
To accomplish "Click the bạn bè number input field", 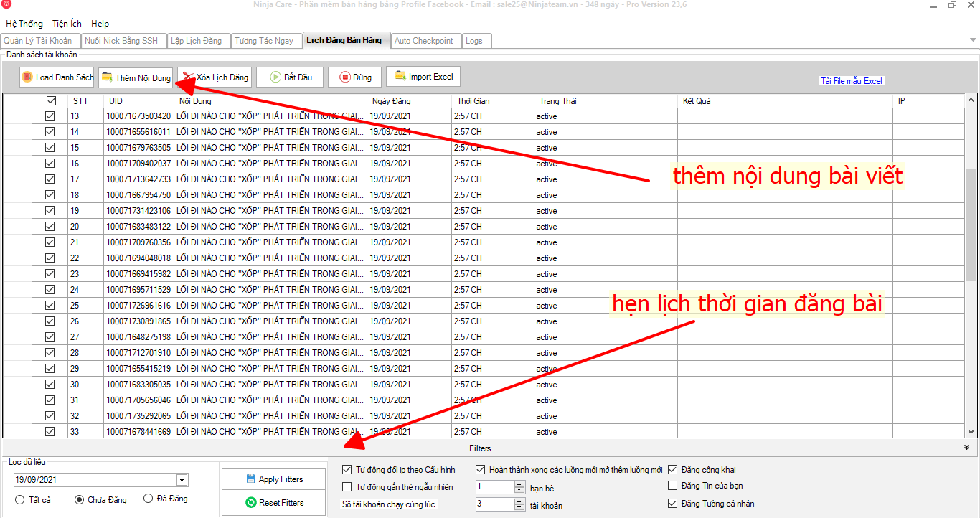I will pyautogui.click(x=495, y=487).
